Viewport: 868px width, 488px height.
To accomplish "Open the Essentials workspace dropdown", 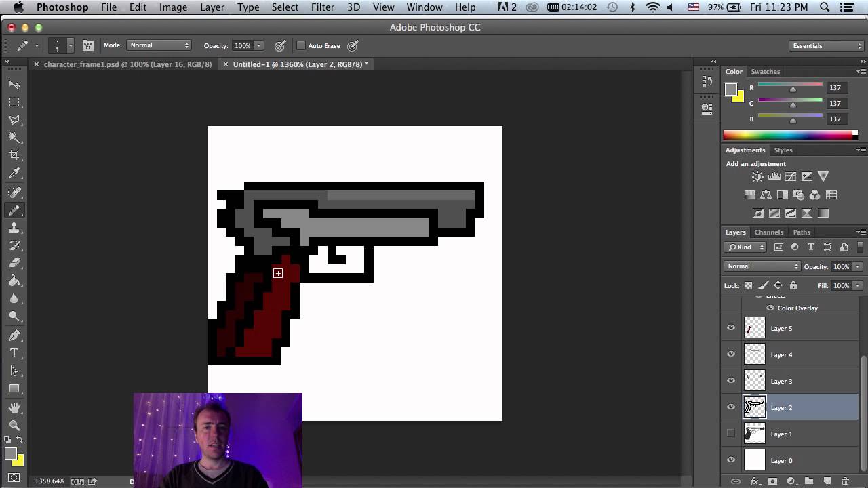I will click(827, 46).
